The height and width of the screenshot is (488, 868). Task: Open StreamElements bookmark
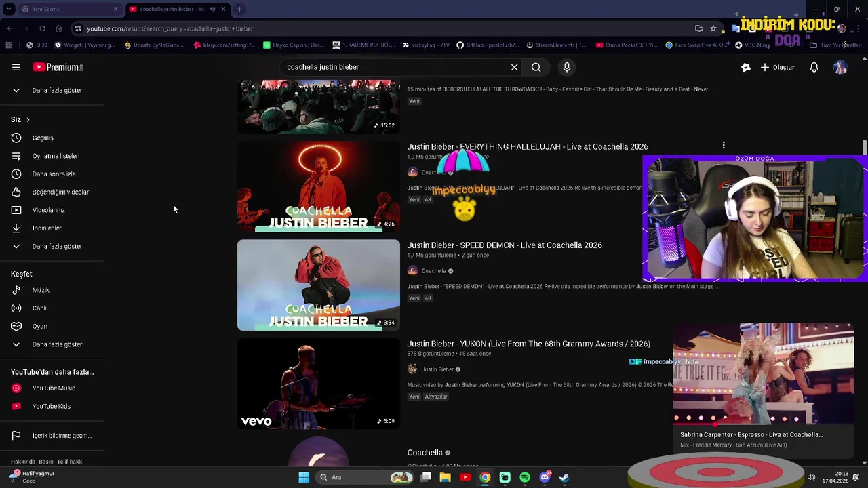click(x=555, y=45)
